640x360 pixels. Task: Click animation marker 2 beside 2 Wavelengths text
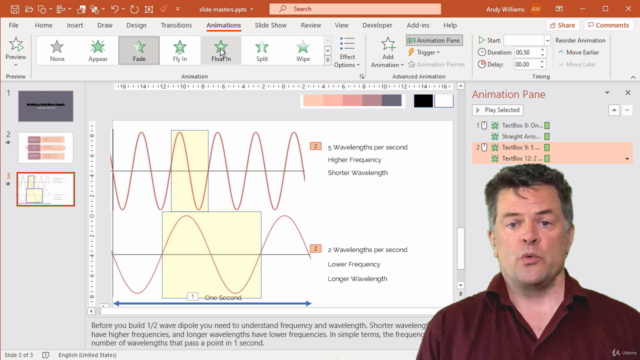(x=316, y=249)
